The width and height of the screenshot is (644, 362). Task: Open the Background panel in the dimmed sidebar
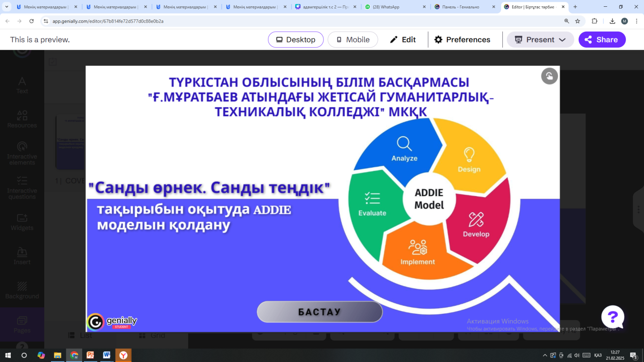pyautogui.click(x=22, y=291)
